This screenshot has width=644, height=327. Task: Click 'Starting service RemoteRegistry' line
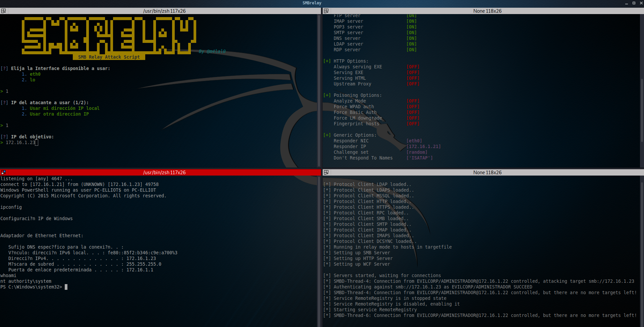[x=370, y=310]
